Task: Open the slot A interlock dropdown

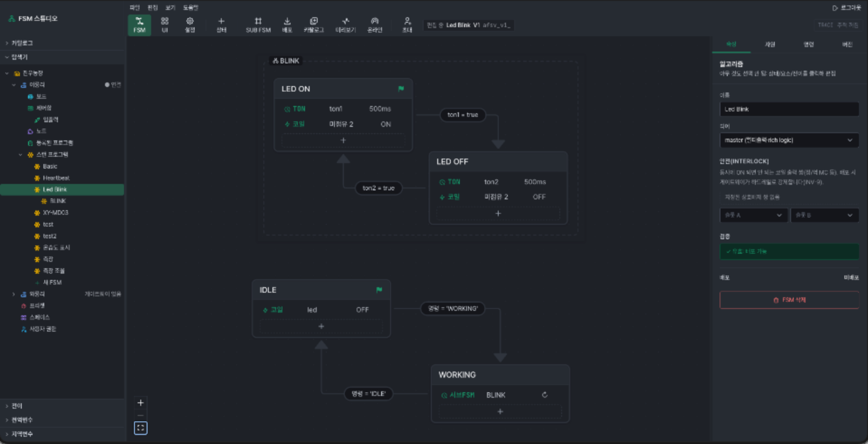Action: click(x=754, y=215)
